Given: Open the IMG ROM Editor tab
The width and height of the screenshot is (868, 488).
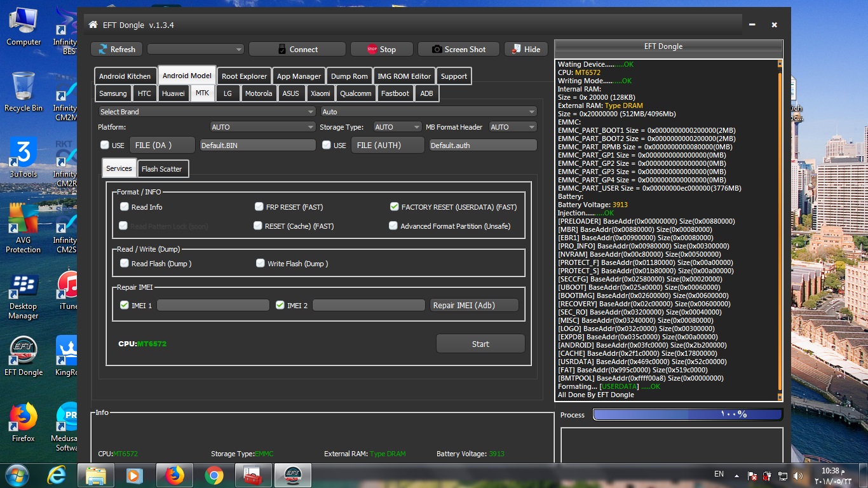Looking at the screenshot, I should [404, 76].
